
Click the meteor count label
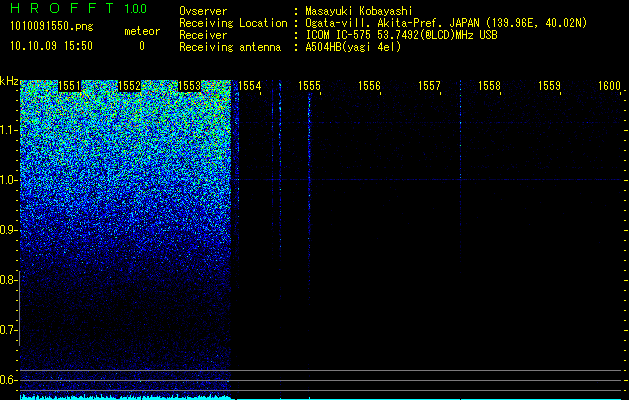pyautogui.click(x=142, y=31)
